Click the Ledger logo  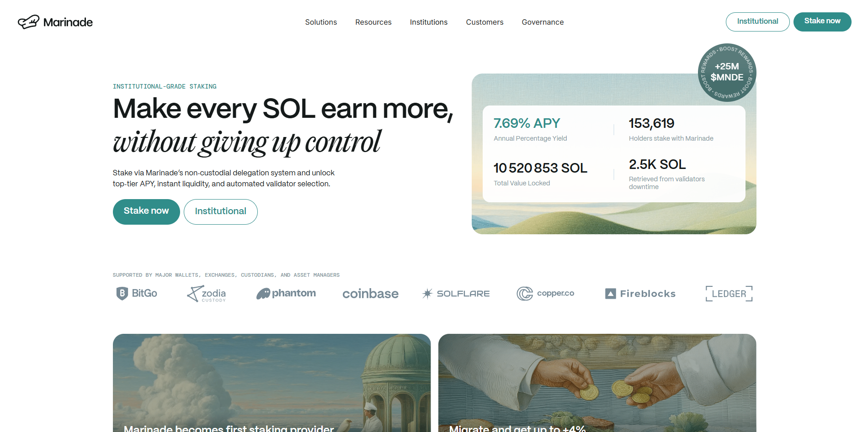tap(729, 294)
